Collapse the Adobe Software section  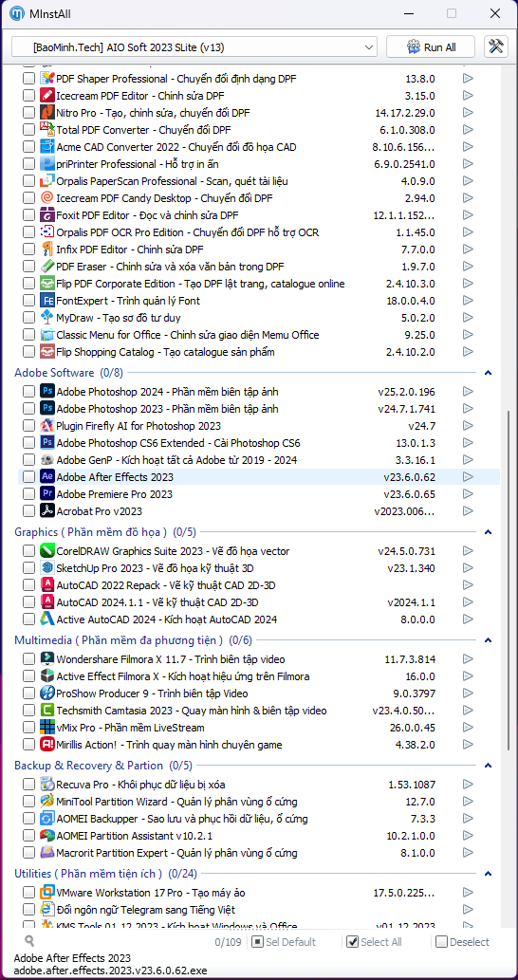(x=489, y=373)
